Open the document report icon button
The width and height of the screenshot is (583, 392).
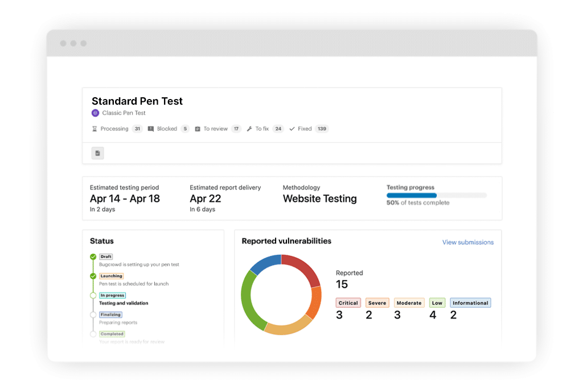coord(98,153)
